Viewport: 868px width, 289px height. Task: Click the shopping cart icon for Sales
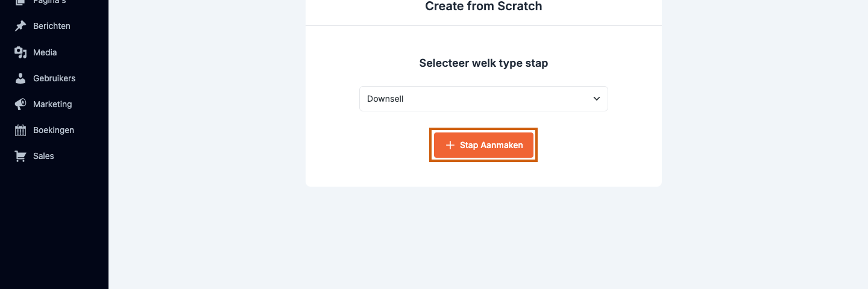pyautogui.click(x=20, y=156)
